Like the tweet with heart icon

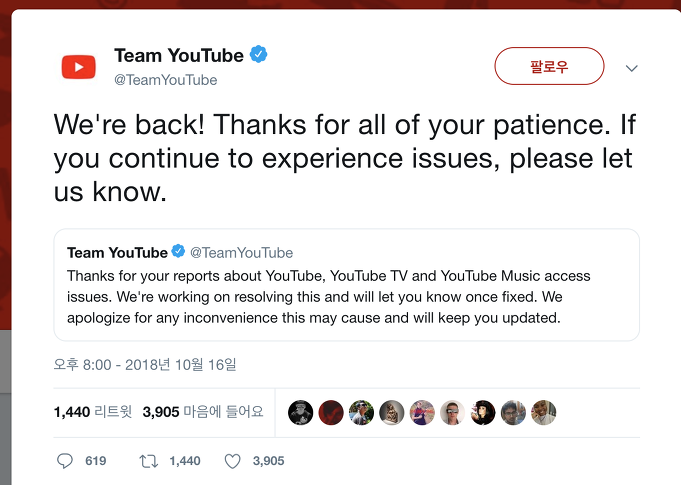[x=232, y=461]
